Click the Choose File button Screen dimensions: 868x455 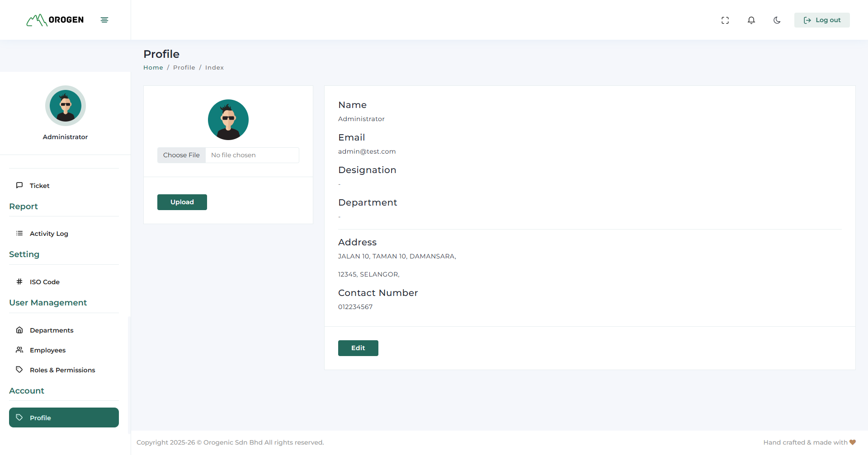pyautogui.click(x=181, y=155)
